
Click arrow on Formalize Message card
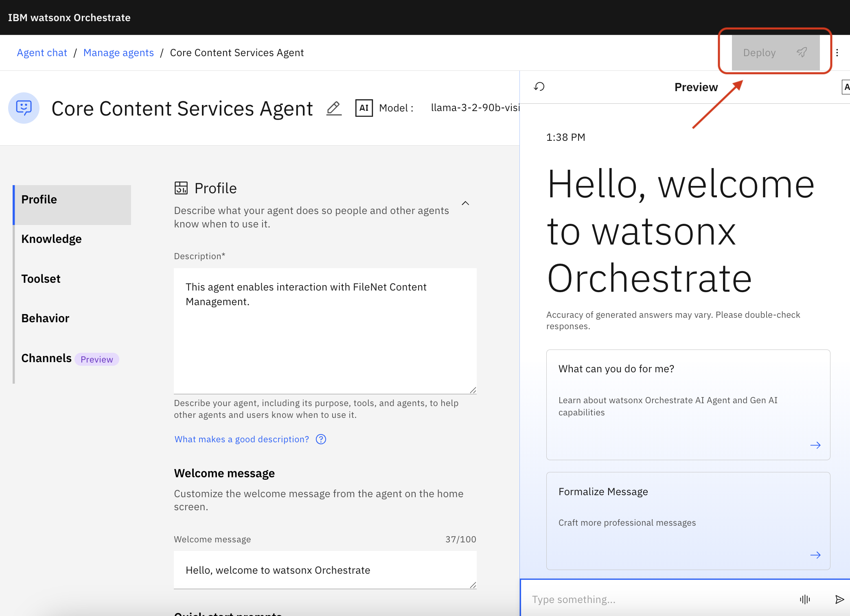coord(815,555)
